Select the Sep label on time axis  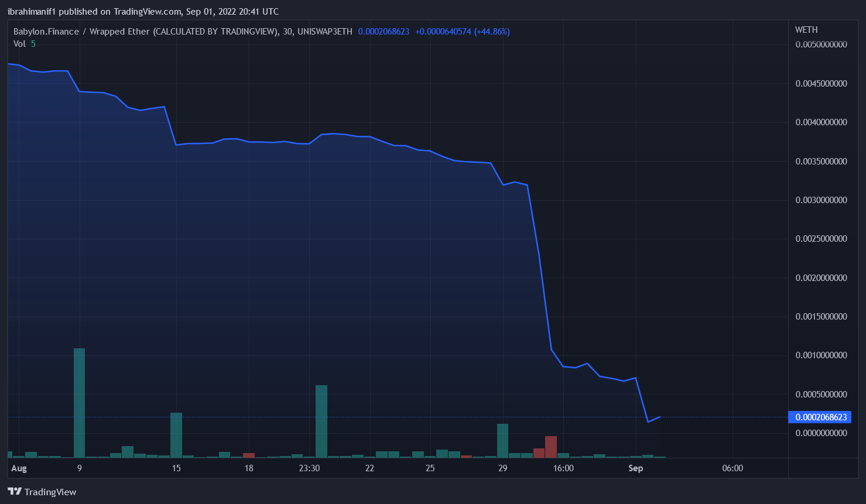click(635, 468)
